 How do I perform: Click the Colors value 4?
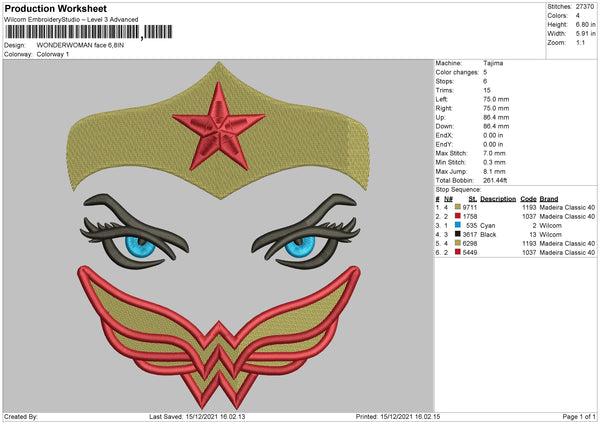point(578,16)
